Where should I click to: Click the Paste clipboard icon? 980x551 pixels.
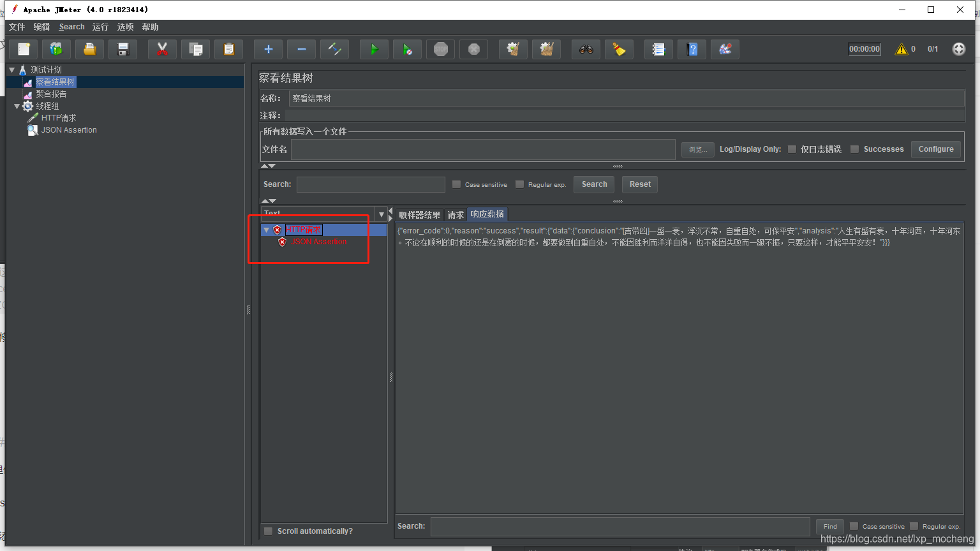pyautogui.click(x=228, y=49)
